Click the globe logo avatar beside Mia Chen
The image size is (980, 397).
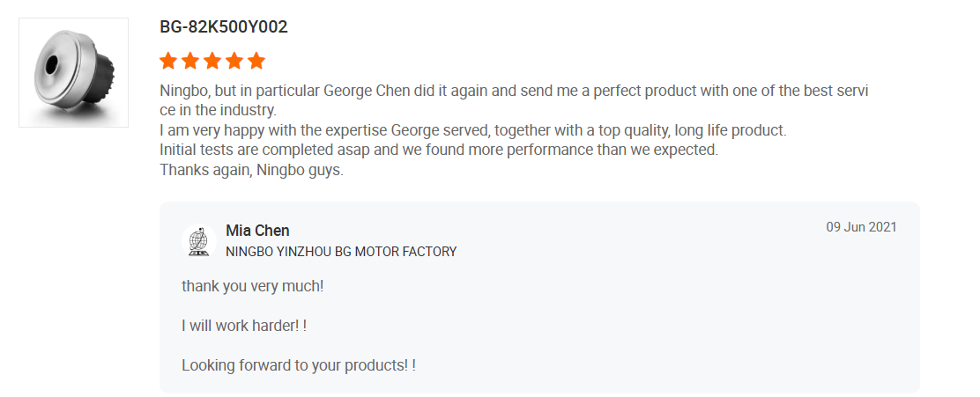pyautogui.click(x=198, y=241)
